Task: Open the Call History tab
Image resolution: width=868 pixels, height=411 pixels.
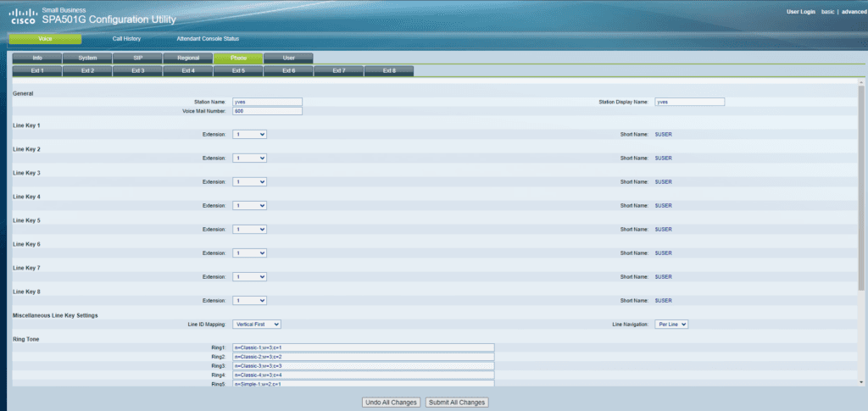Action: pos(126,39)
